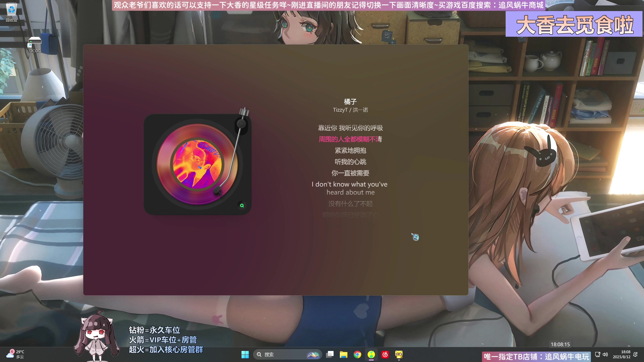Image resolution: width=644 pixels, height=362 pixels.
Task: Switch to QQ Music taskbar icon
Action: (371, 355)
